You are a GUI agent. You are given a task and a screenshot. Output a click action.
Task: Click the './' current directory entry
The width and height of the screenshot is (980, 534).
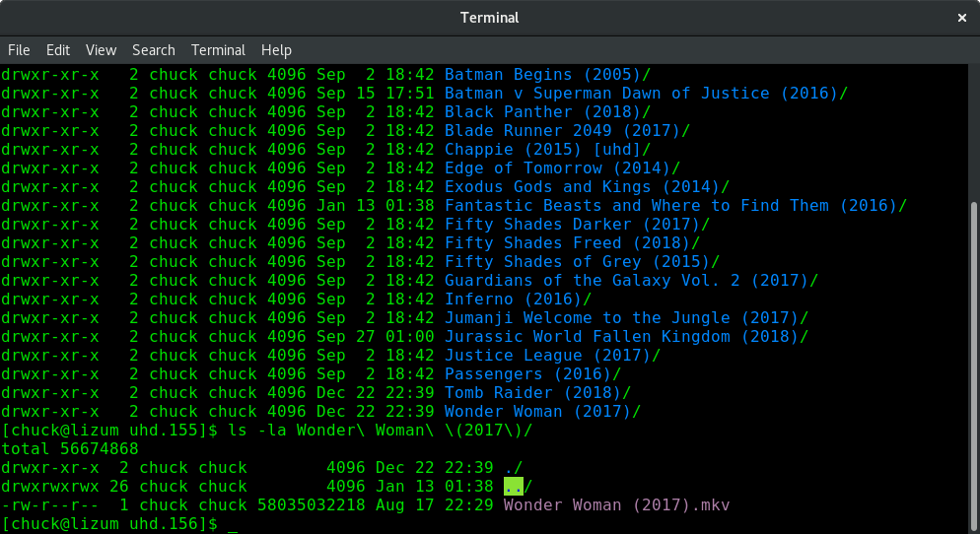pos(513,468)
